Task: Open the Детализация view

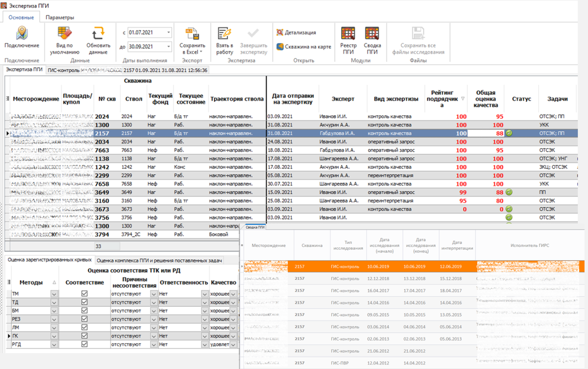Action: pos(296,32)
